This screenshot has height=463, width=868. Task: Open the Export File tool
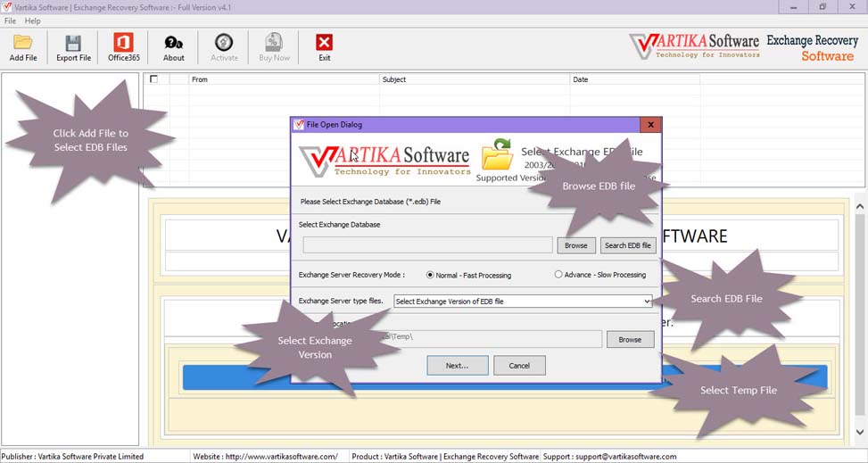(74, 47)
